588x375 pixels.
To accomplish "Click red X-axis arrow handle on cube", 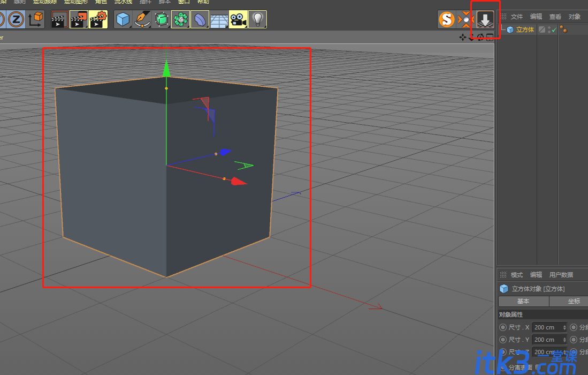I will click(238, 182).
